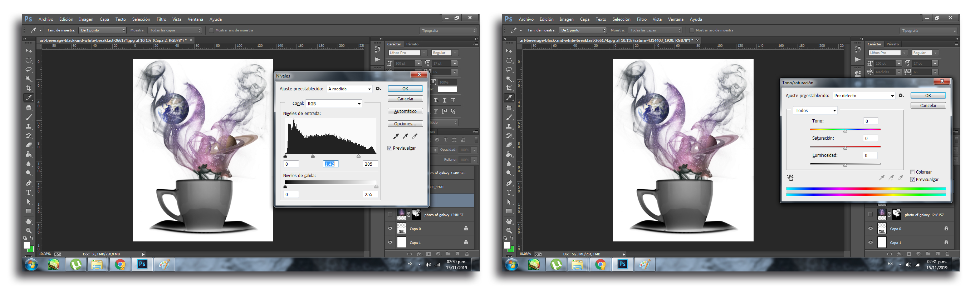980x290 pixels.
Task: Hide Capa 1 layer in the left window
Action: [390, 242]
